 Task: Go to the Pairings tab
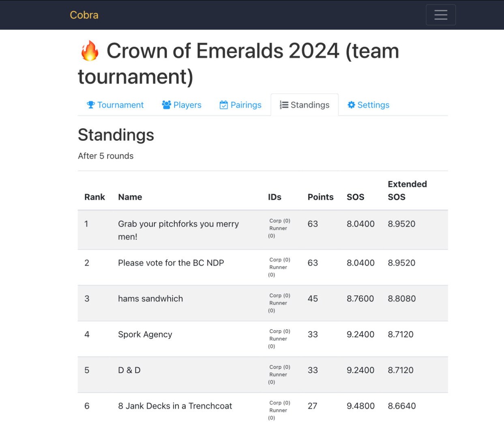[246, 105]
